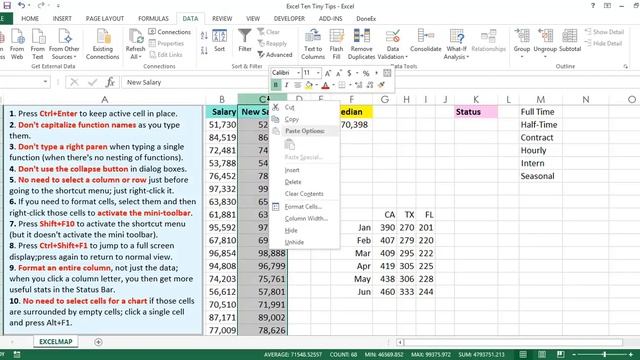Open mini toolbar font size 11 dropdown
Image resolution: width=640 pixels, height=360 pixels.
pos(318,73)
